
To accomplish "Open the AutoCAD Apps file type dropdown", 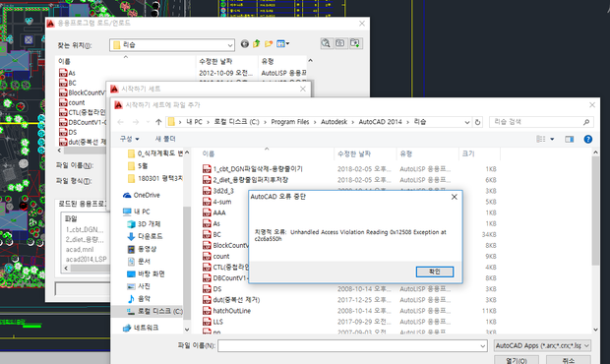I will pyautogui.click(x=543, y=345).
